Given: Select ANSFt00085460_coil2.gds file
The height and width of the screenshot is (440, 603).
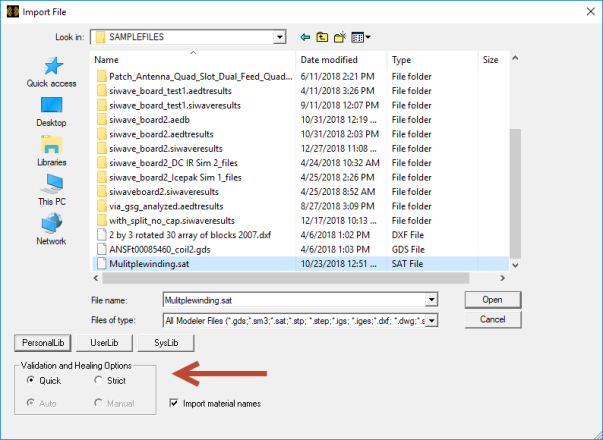Looking at the screenshot, I should point(154,250).
